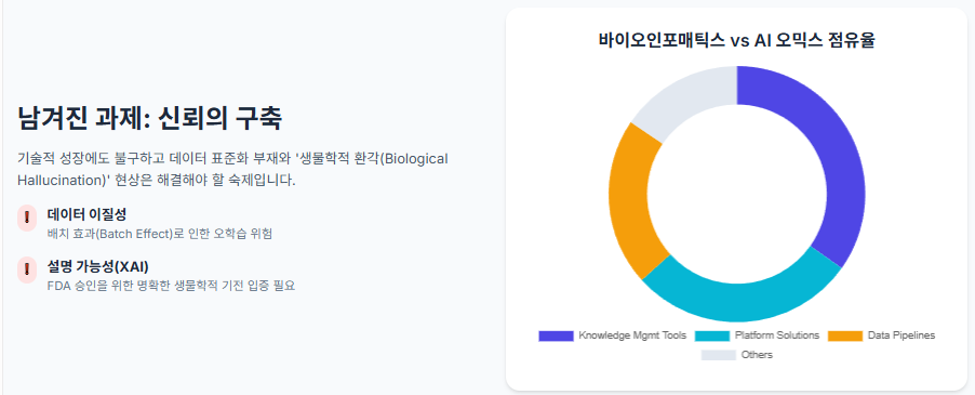The height and width of the screenshot is (395, 975).
Task: Toggle the Platform Solutions legend item
Action: click(757, 336)
